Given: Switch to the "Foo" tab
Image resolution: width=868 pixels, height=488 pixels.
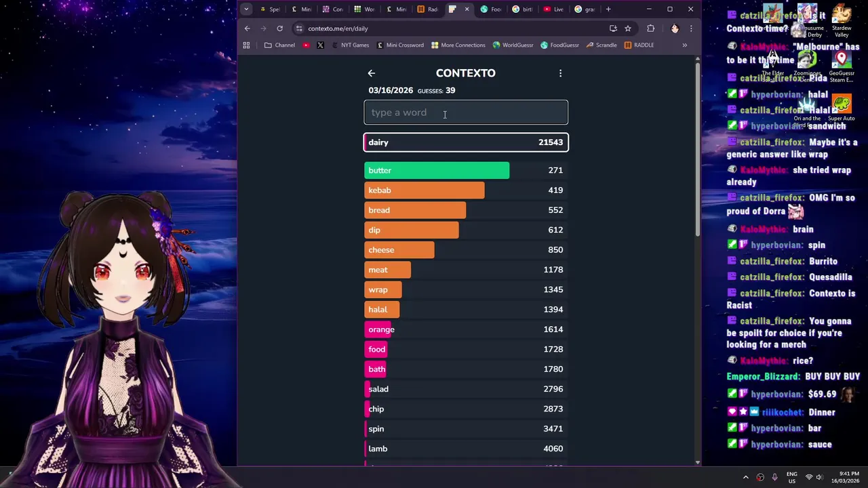Looking at the screenshot, I should point(491,9).
